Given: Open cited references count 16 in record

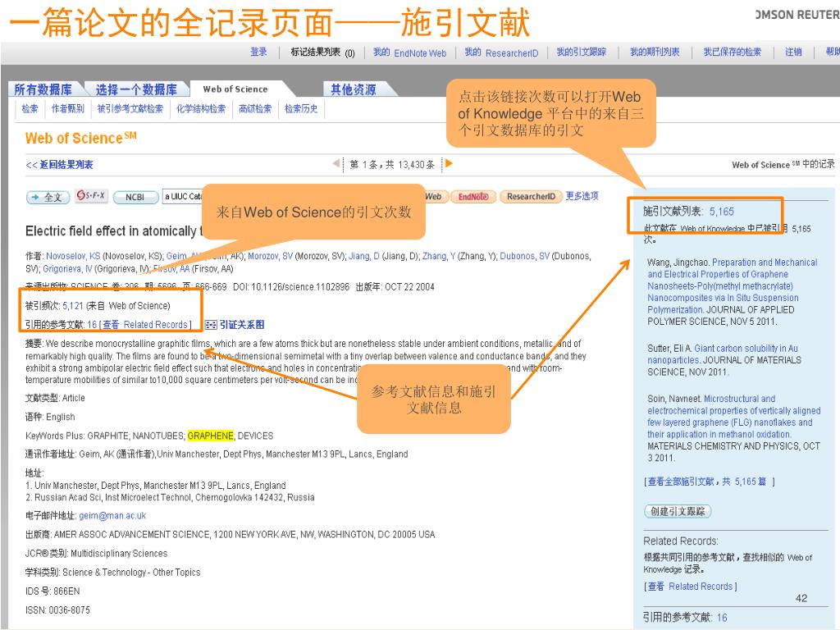Looking at the screenshot, I should coord(92,325).
